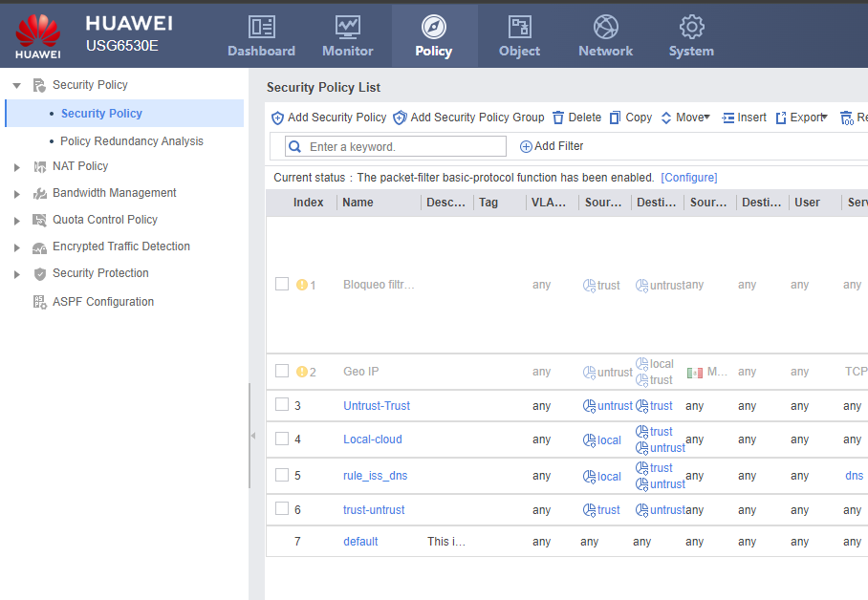
Task: Click the Configure link
Action: tap(688, 178)
